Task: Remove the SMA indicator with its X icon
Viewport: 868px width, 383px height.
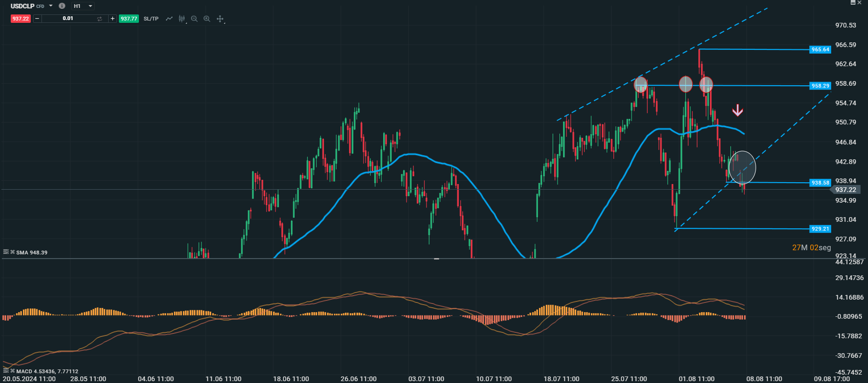Action: point(13,252)
